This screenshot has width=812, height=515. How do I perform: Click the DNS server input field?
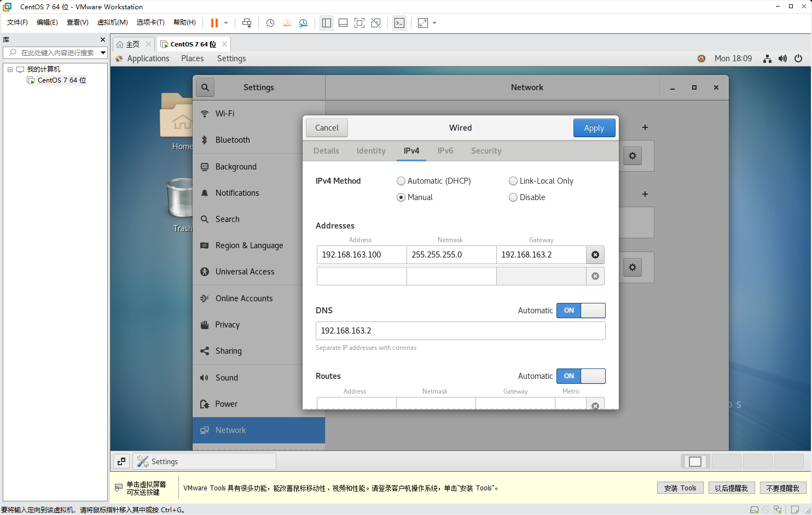pos(461,331)
